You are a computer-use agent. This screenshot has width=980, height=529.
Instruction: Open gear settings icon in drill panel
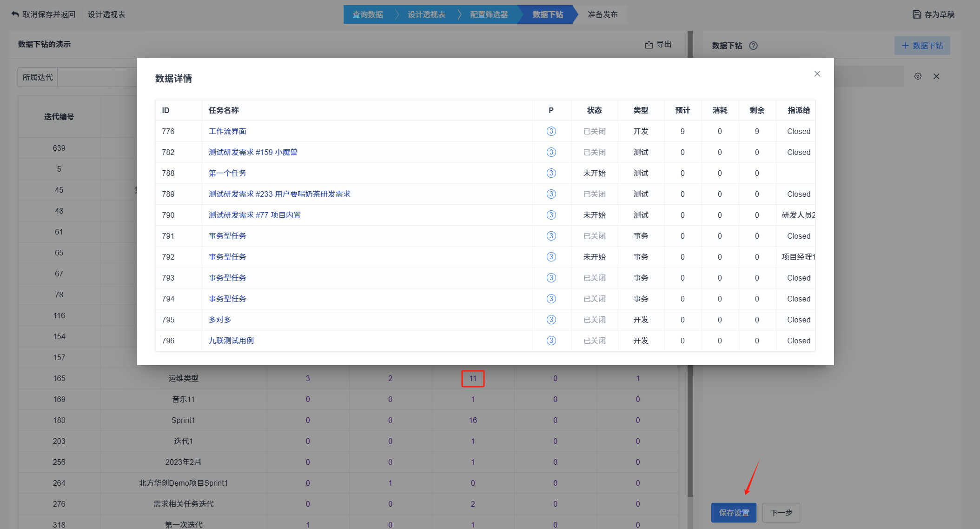[x=917, y=76]
